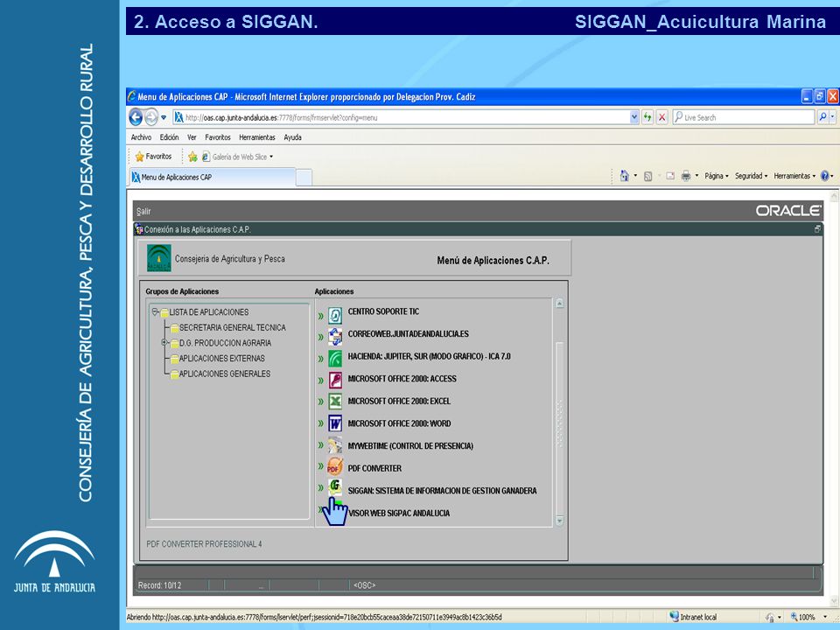840x630 pixels.
Task: Expand the Página toolbar menu
Action: pyautogui.click(x=717, y=176)
